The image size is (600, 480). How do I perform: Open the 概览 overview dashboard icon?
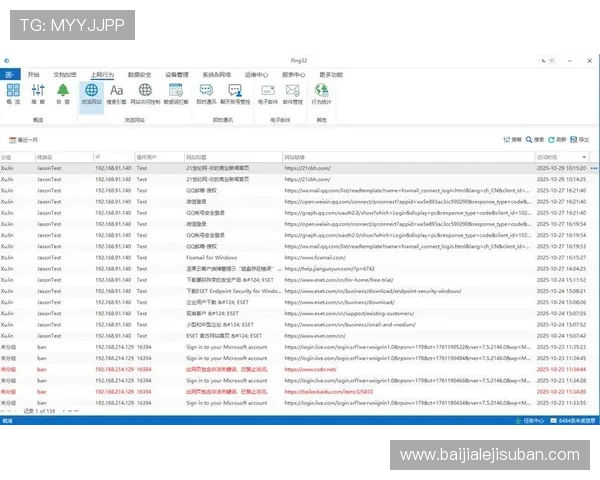[13, 94]
